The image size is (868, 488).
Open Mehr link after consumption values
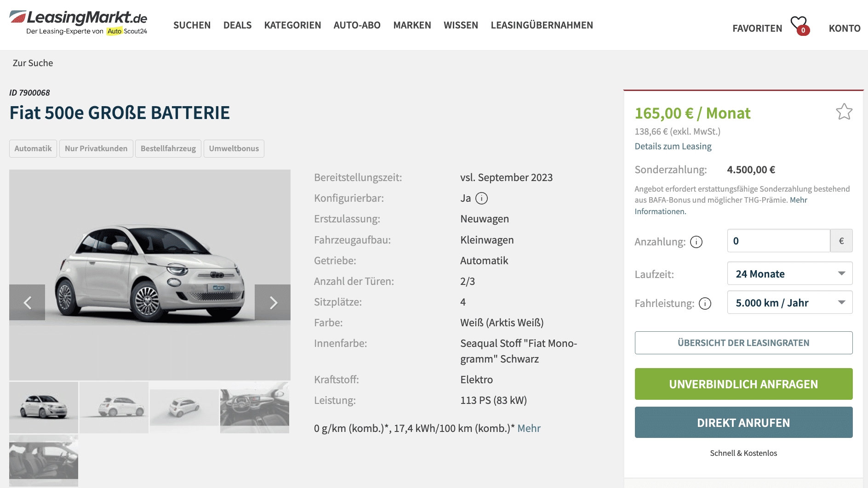click(529, 428)
